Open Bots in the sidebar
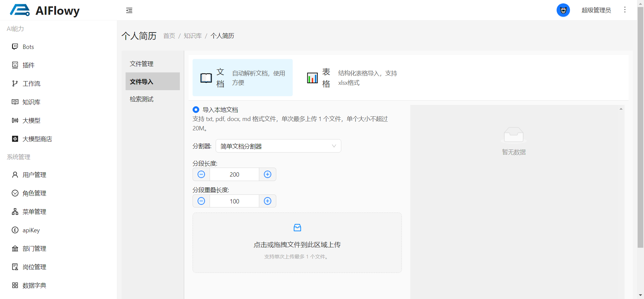The height and width of the screenshot is (299, 644). (x=28, y=47)
